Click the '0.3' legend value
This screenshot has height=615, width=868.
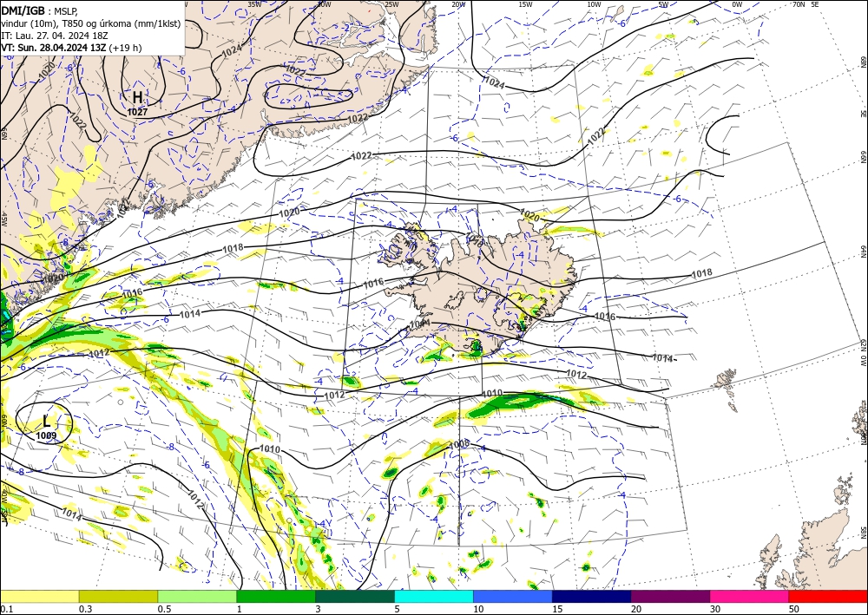85,609
